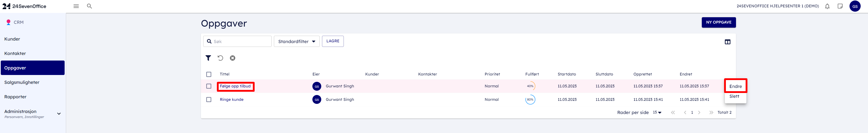868x133 pixels.
Task: Click the GS user avatar
Action: click(x=855, y=6)
